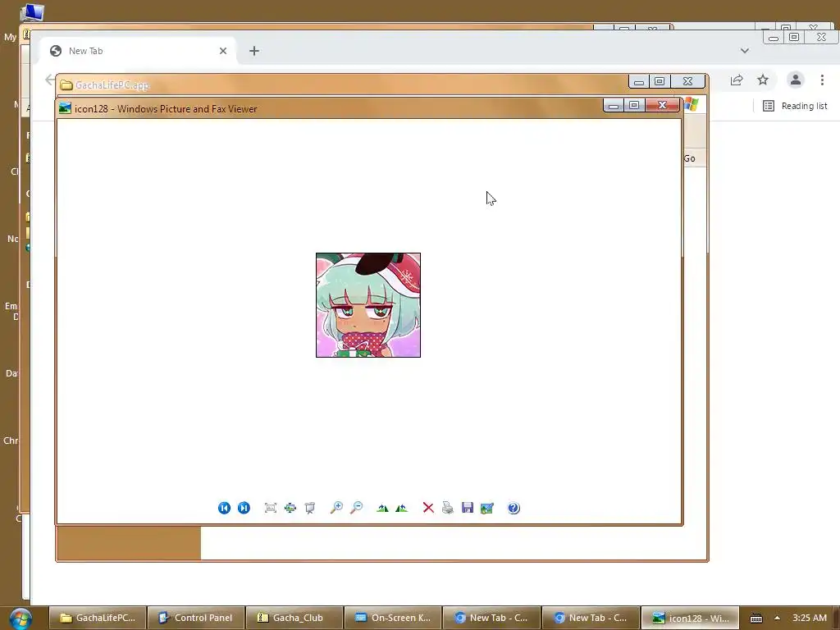Close the Picture and Fax Viewer window

[x=662, y=106]
